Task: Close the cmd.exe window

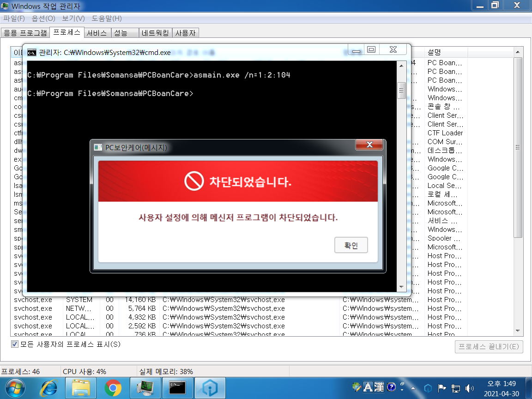Action: (x=393, y=50)
